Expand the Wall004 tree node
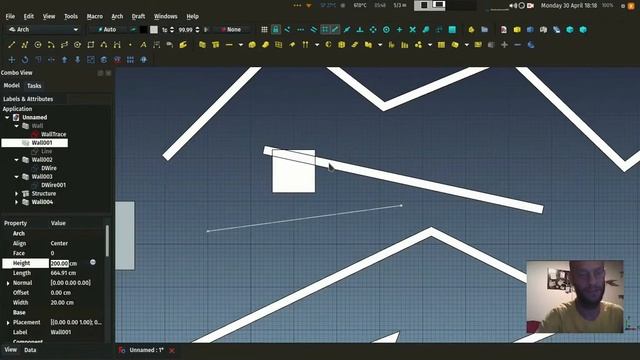Screen dimensions: 640x360 [x=16, y=202]
